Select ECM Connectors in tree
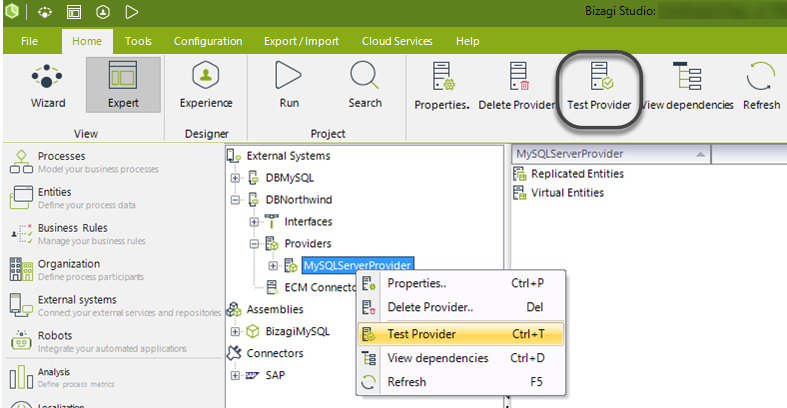The image size is (787, 408). tap(320, 288)
